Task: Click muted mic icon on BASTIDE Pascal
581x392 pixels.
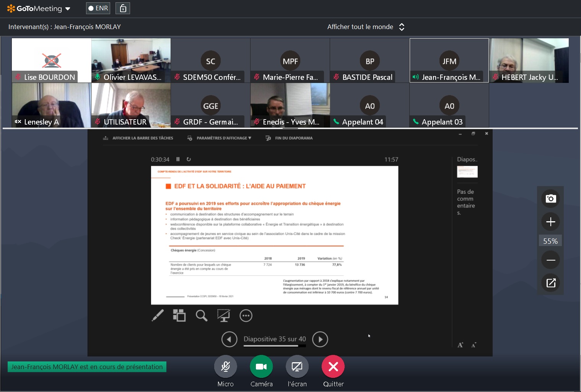Action: tap(336, 77)
